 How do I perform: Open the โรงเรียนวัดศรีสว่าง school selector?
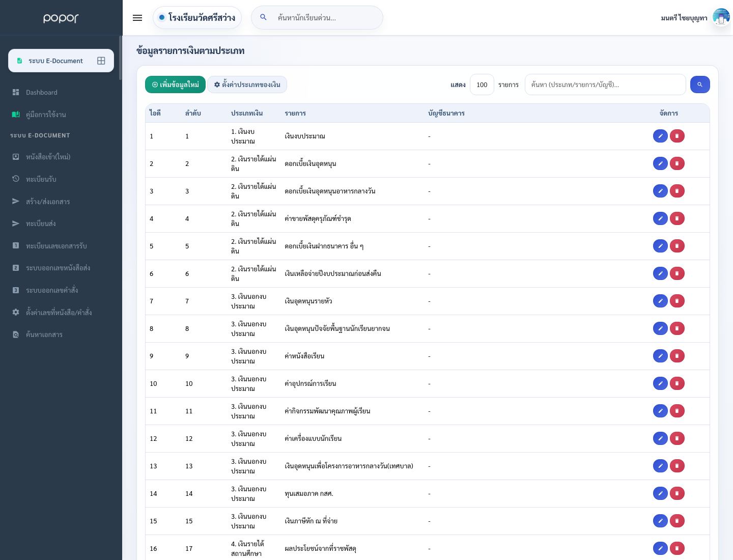coord(197,18)
